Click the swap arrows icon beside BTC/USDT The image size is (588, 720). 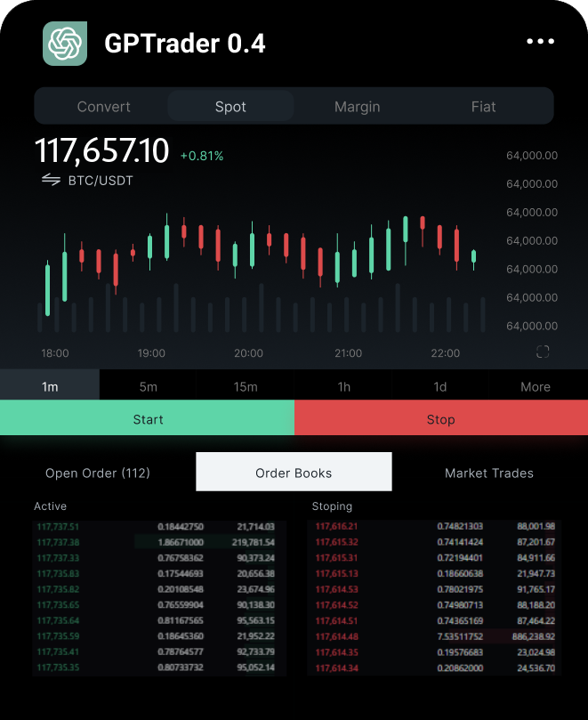coord(51,180)
